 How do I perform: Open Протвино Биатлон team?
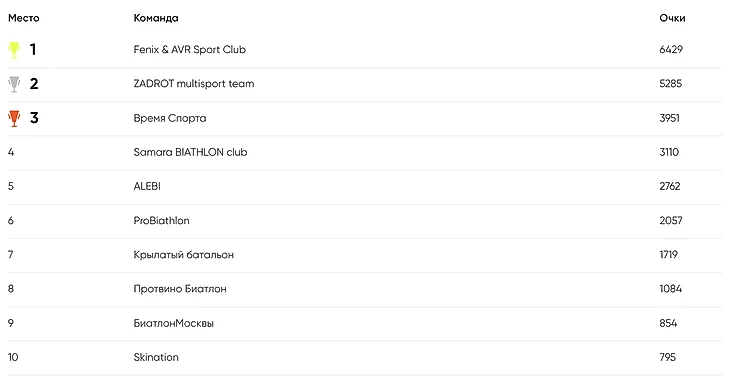[180, 289]
